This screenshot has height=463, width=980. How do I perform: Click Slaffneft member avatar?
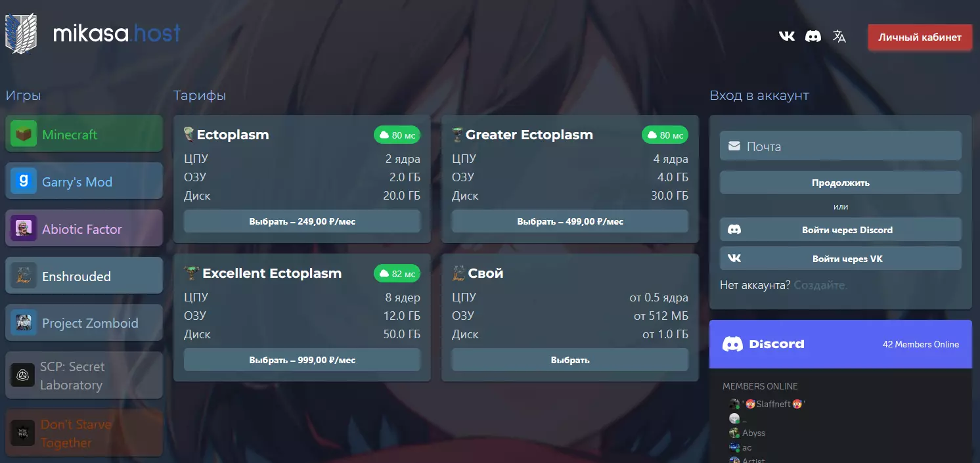click(734, 404)
